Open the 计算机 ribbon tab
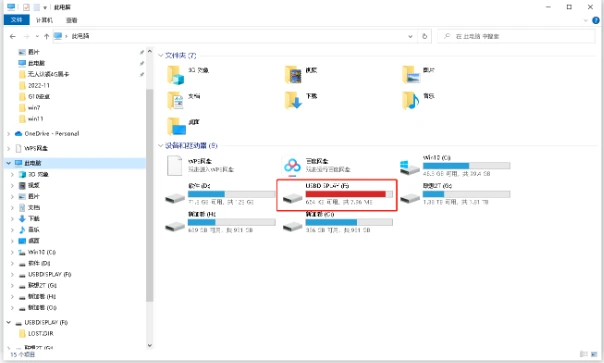This screenshot has height=363, width=604. click(44, 20)
